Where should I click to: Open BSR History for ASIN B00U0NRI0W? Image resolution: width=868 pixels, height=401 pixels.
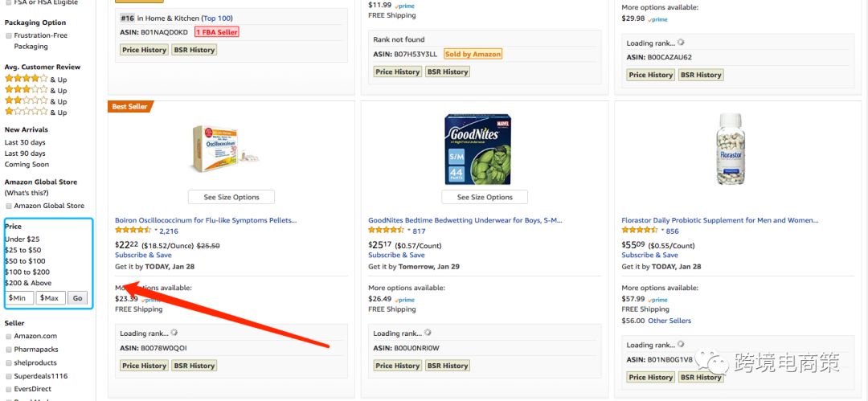tap(447, 366)
